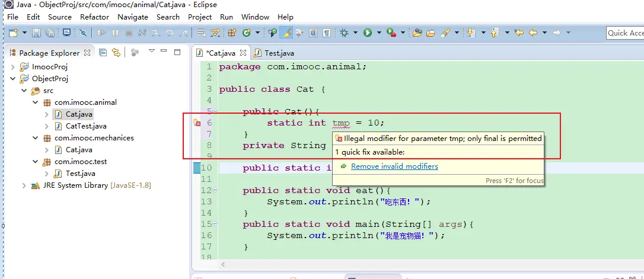Toggle Show Whitespace Characters pilcrow icon
644x279 pixels.
[326, 33]
